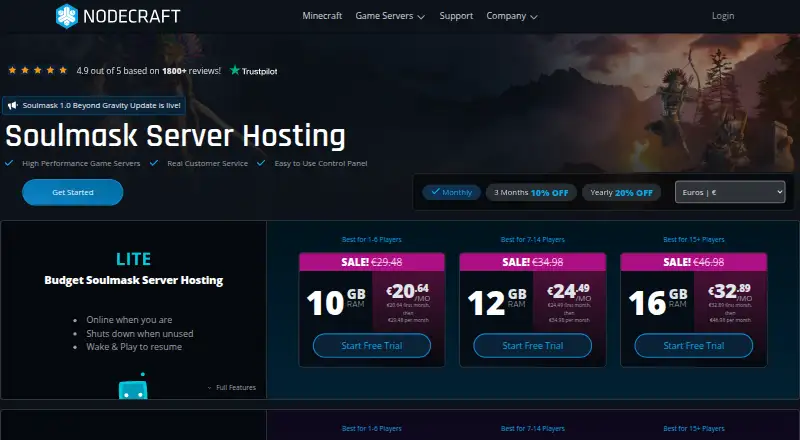Open the Soulmask 1.0 Beyond Gravity update banner
Screen dimensions: 800x440
94,106
